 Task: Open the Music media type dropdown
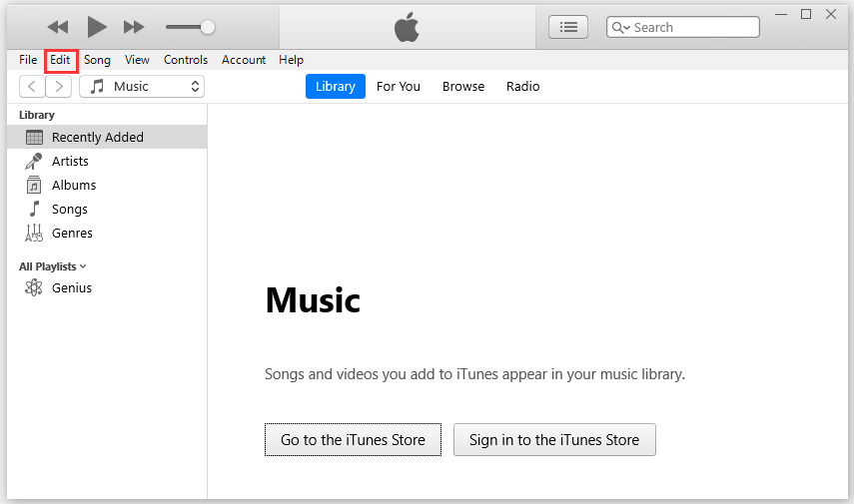pos(142,87)
